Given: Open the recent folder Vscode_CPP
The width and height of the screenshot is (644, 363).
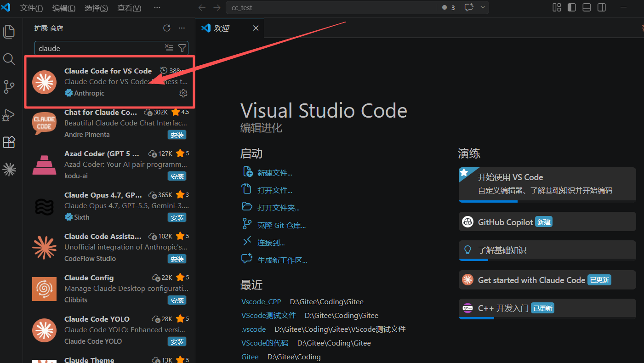Looking at the screenshot, I should 261,302.
